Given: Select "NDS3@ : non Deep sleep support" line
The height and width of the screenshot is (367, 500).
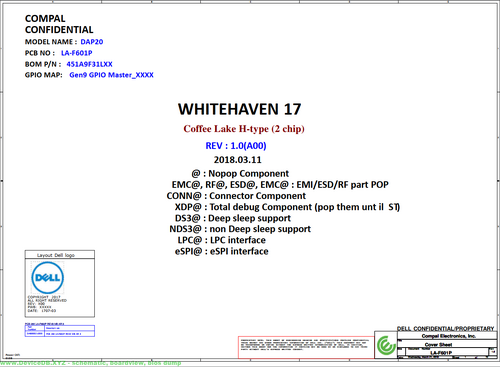Looking at the screenshot, I should coord(240,229).
